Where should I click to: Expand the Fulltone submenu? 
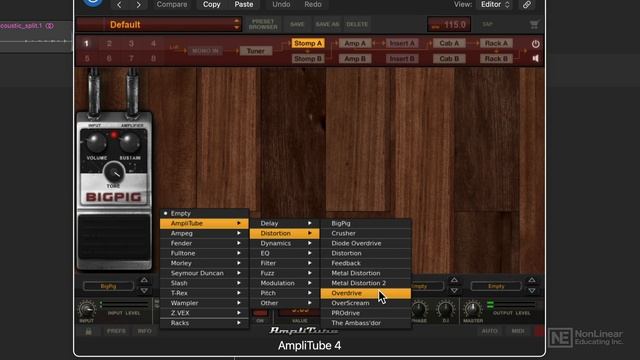204,253
